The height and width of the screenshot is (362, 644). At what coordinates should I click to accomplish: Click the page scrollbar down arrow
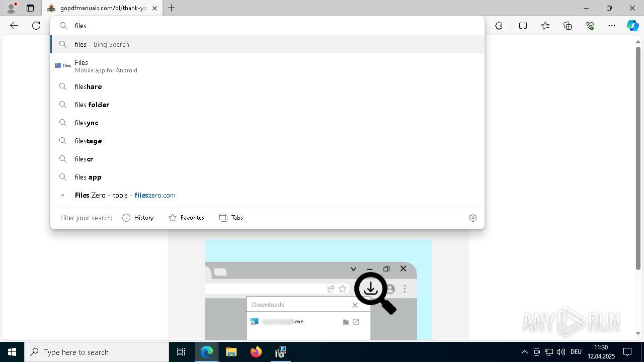(638, 333)
